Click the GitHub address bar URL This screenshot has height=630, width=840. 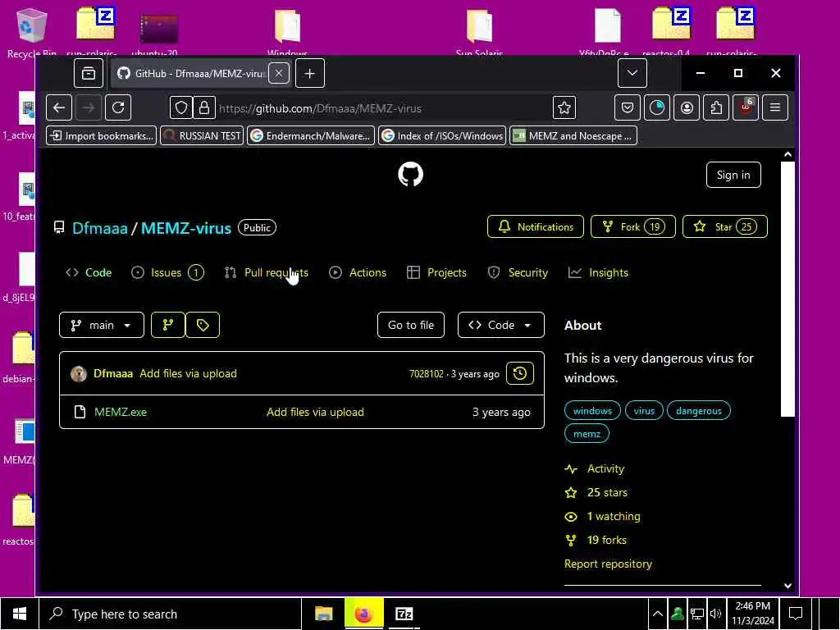pos(321,109)
